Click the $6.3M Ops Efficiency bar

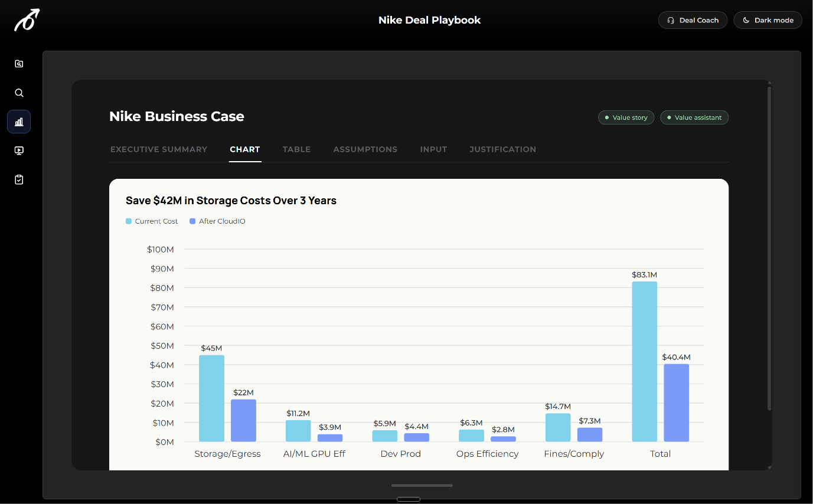pyautogui.click(x=471, y=436)
